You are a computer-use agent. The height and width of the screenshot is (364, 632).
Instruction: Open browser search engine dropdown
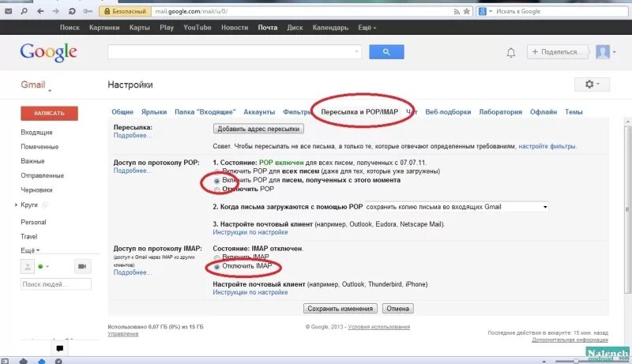491,12
